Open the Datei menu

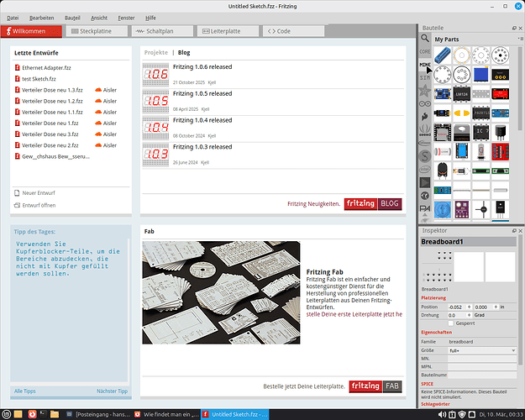[x=13, y=18]
